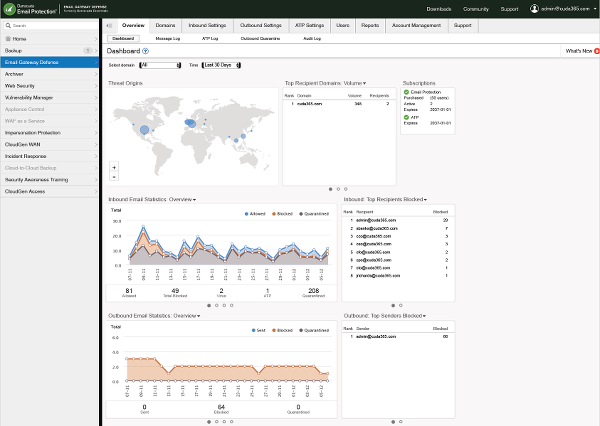
Task: Toggle the Sent legend in outbound chart
Action: point(259,330)
